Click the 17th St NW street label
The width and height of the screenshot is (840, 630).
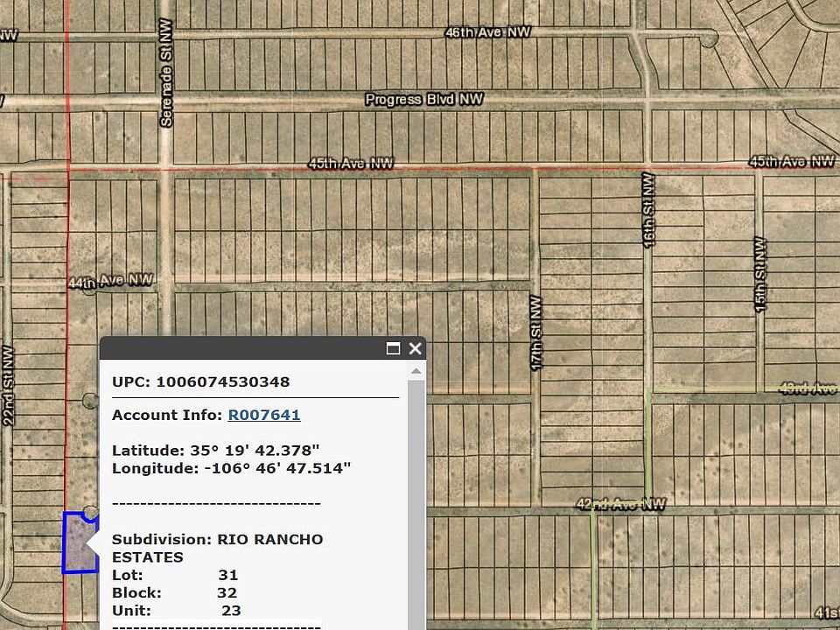pyautogui.click(x=536, y=332)
